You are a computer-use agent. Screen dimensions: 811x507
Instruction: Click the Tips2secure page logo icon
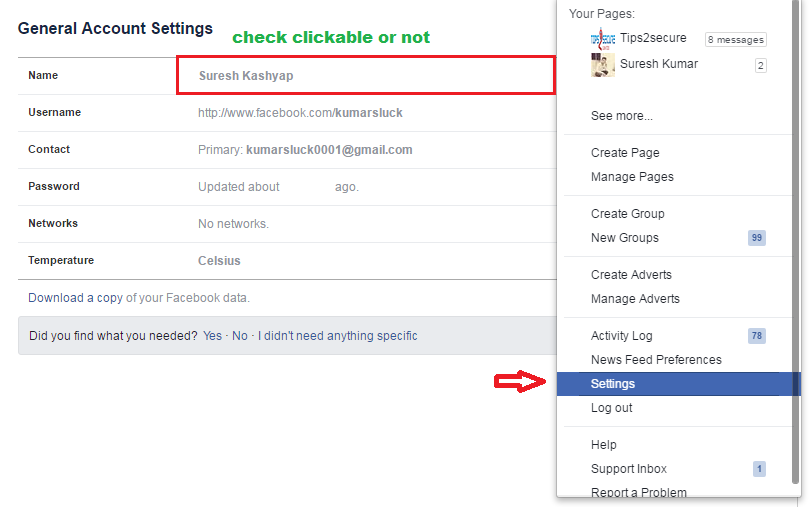tap(603, 40)
